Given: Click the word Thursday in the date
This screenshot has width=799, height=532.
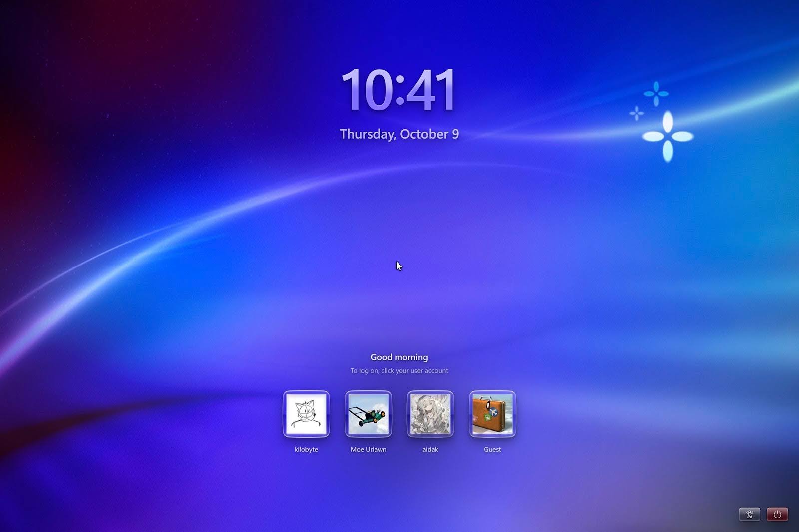Looking at the screenshot, I should [367, 134].
